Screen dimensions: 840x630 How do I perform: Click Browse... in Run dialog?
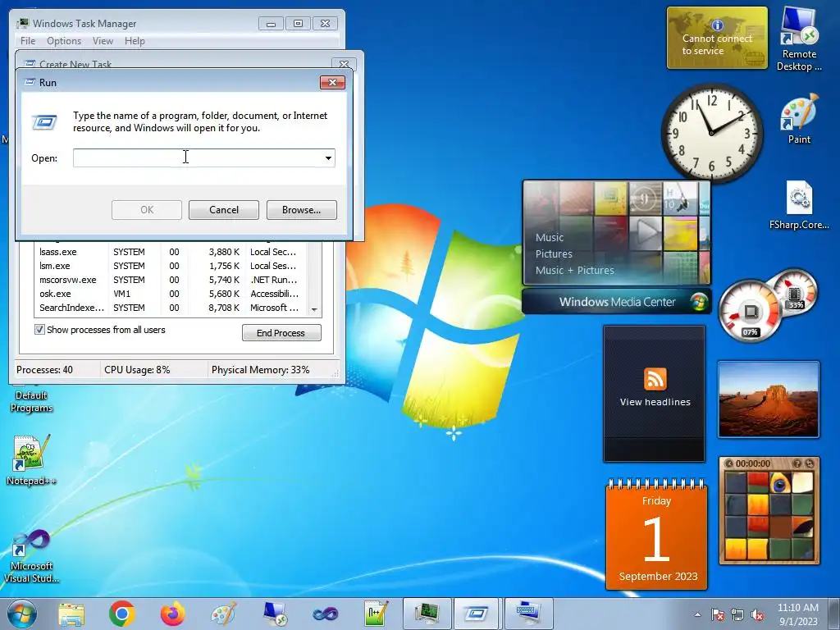coord(302,210)
